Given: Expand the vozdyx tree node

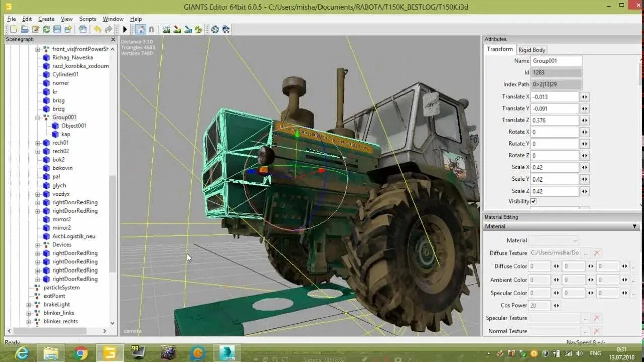Looking at the screenshot, I should point(38,194).
